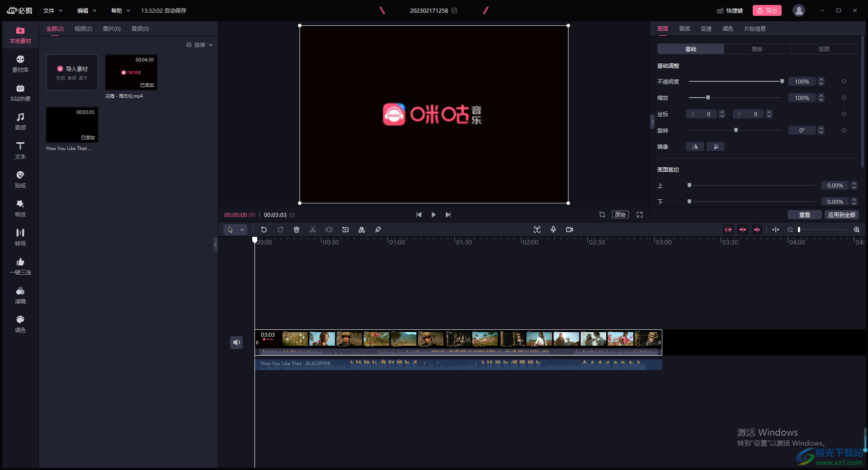Toggle the opacity keyframe diamond
This screenshot has width=868, height=470.
[844, 81]
